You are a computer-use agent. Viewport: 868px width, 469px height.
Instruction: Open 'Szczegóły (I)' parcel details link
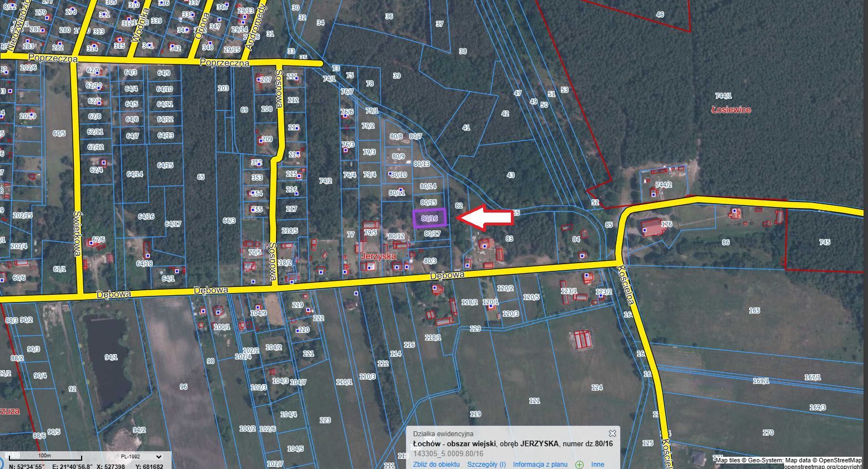click(486, 465)
